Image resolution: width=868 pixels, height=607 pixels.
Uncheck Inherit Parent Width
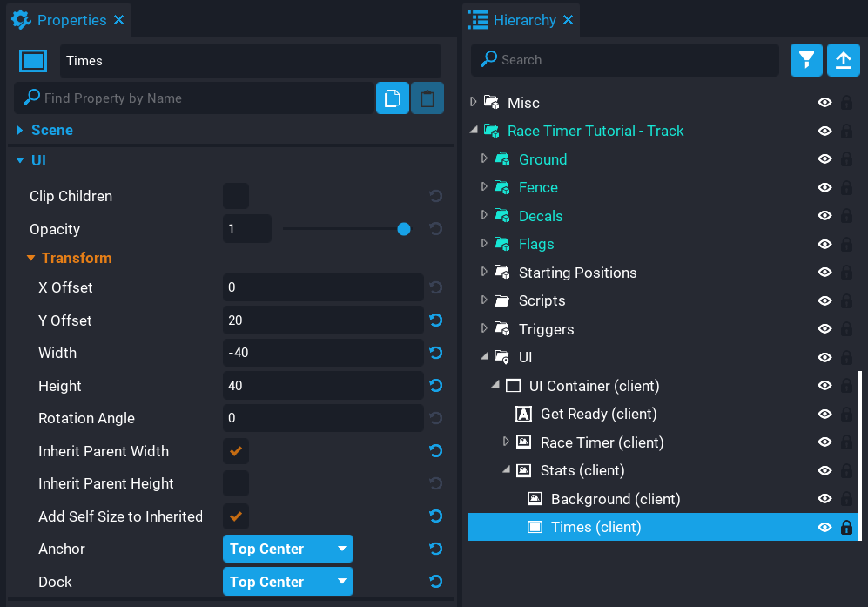236,451
